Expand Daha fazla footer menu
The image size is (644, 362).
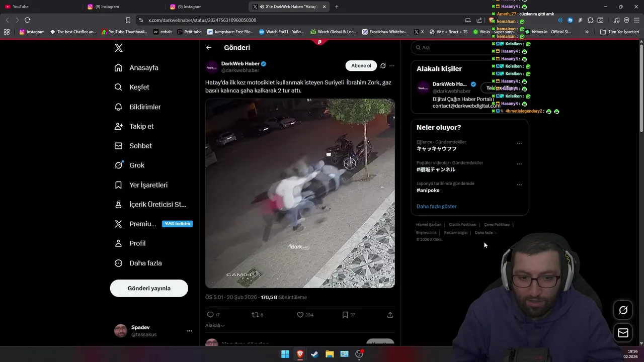pos(486,233)
